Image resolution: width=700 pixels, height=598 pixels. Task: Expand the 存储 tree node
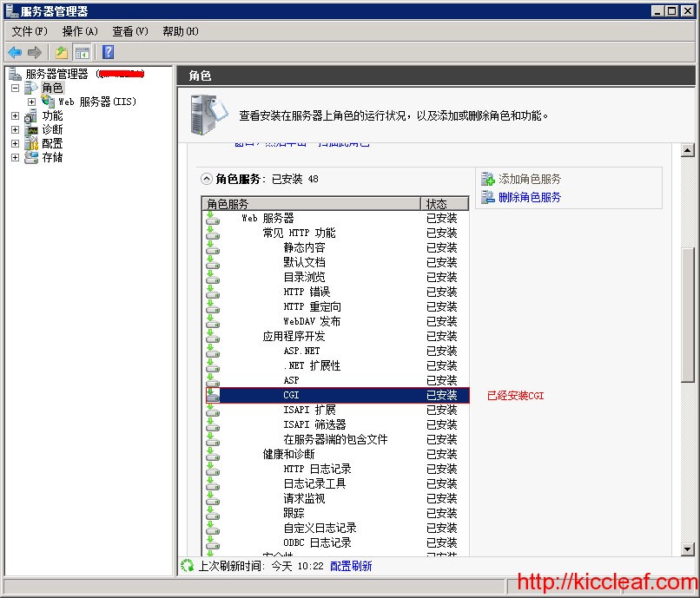[15, 158]
